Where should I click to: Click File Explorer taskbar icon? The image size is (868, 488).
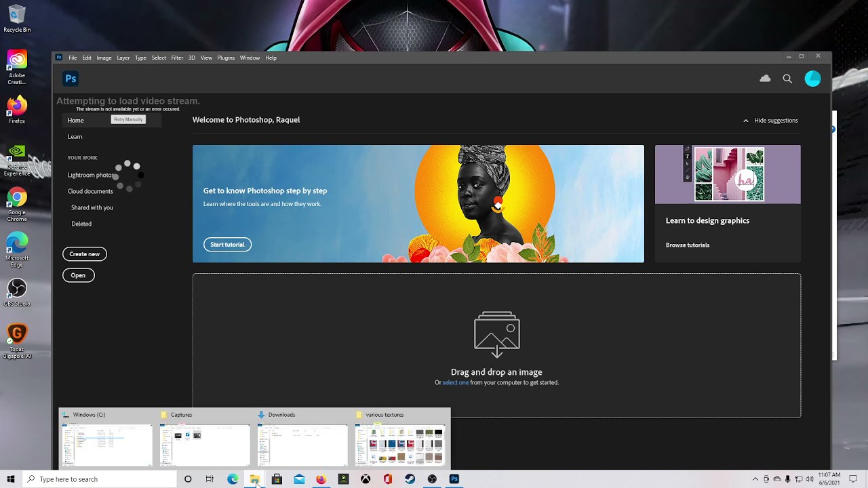point(254,479)
